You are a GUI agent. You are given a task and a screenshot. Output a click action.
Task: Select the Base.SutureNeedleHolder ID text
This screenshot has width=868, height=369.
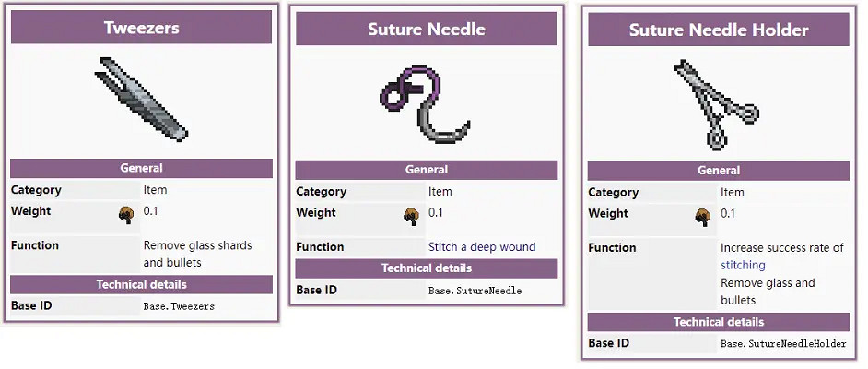pos(782,344)
